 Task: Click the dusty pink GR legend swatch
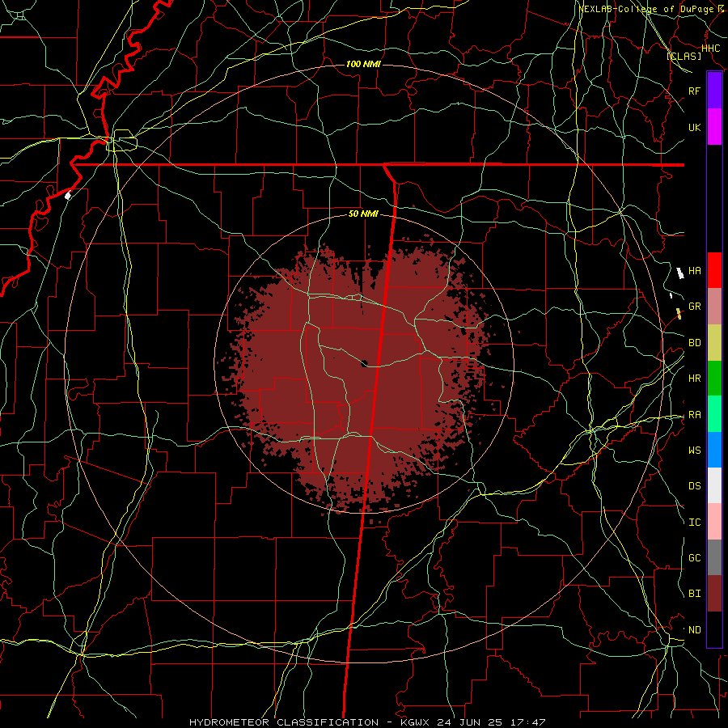714,306
